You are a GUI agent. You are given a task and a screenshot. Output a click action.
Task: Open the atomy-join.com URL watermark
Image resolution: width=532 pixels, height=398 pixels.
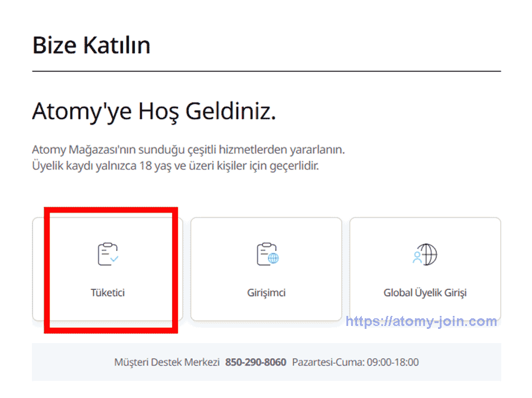point(421,322)
